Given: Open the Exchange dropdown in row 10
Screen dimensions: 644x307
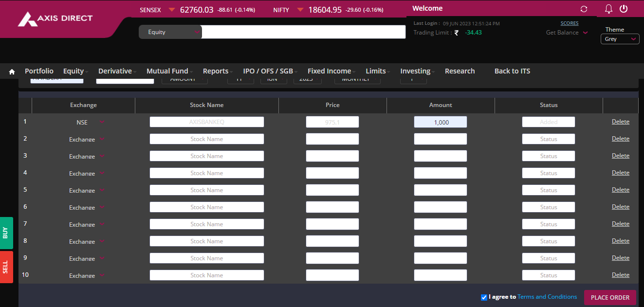Looking at the screenshot, I should [87, 276].
